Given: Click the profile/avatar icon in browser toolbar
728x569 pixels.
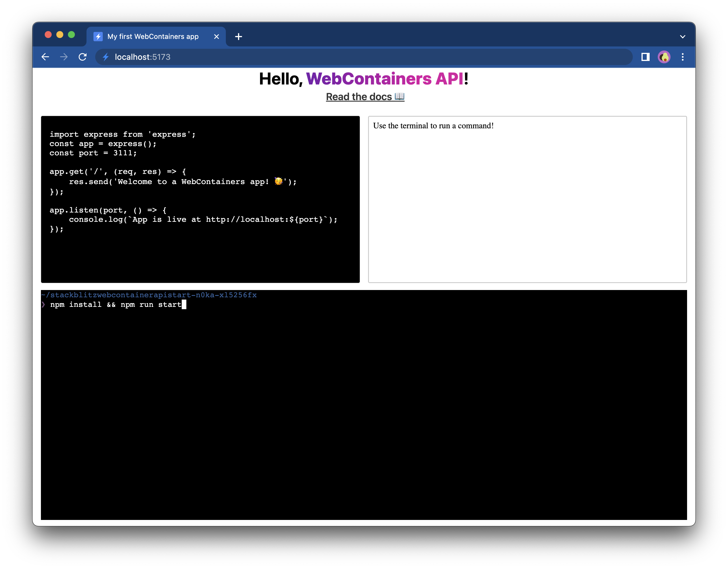Looking at the screenshot, I should [x=663, y=57].
